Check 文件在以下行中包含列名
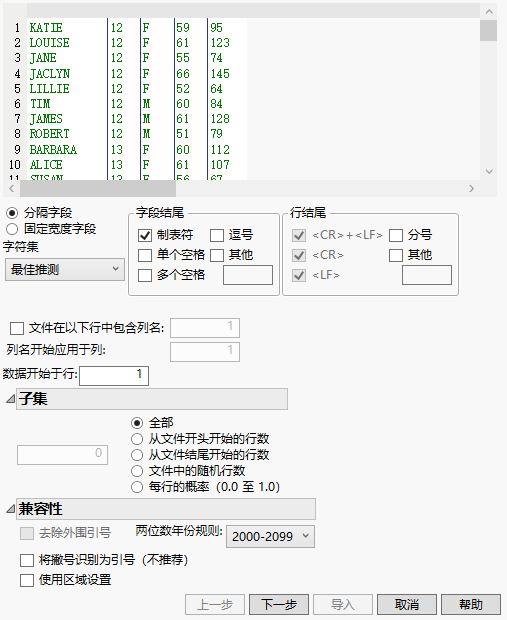 17,328
